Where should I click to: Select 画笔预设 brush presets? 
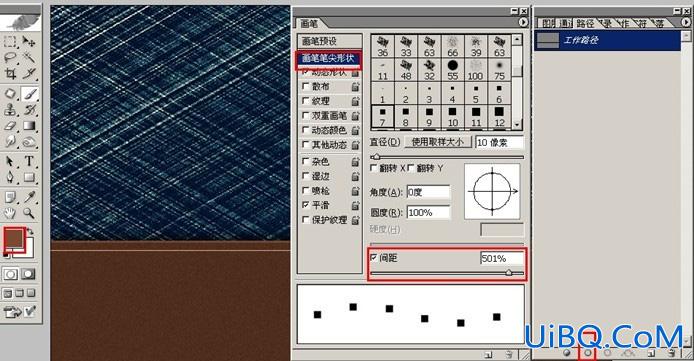tap(329, 41)
